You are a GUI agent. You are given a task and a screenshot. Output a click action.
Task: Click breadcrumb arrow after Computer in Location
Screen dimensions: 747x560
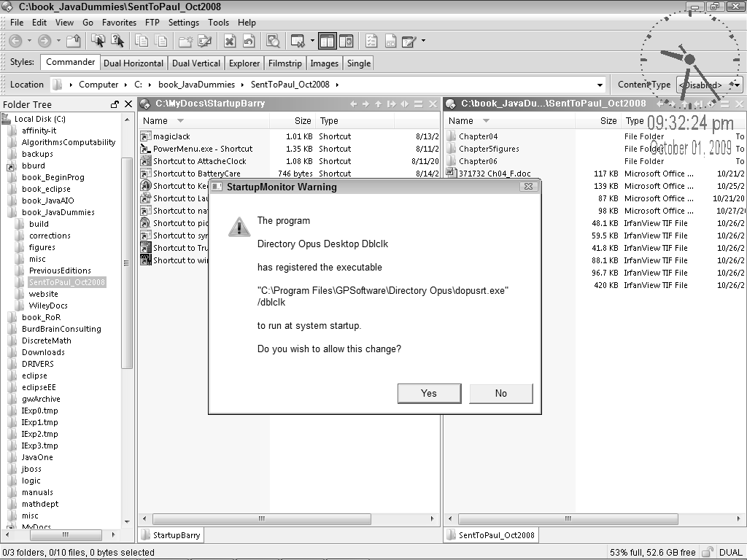(x=125, y=85)
